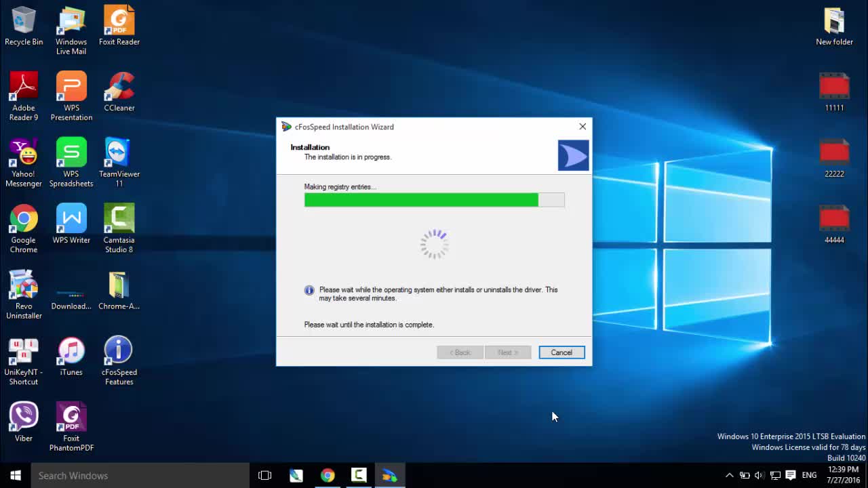Click the disabled Back button
868x488 pixels.
pos(460,352)
